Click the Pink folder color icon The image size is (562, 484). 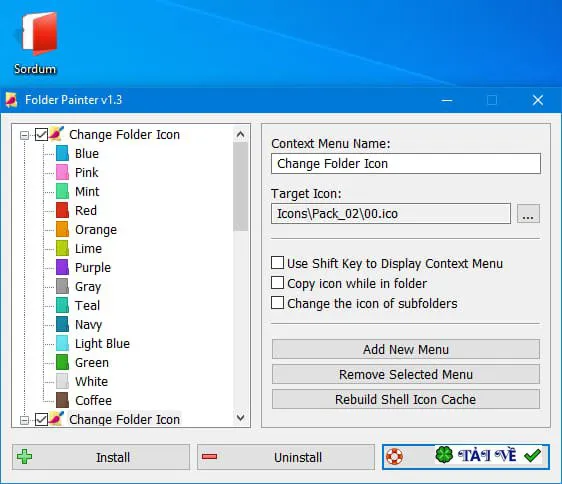pyautogui.click(x=62, y=172)
